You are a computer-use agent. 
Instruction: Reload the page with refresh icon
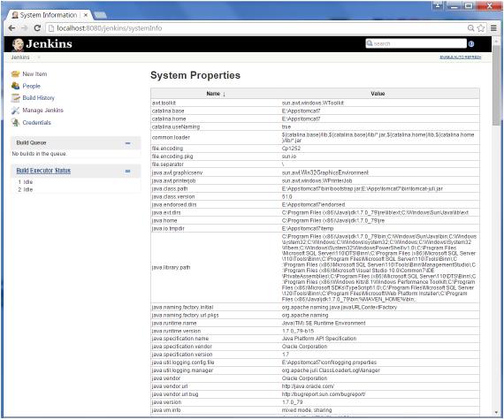pyautogui.click(x=37, y=28)
